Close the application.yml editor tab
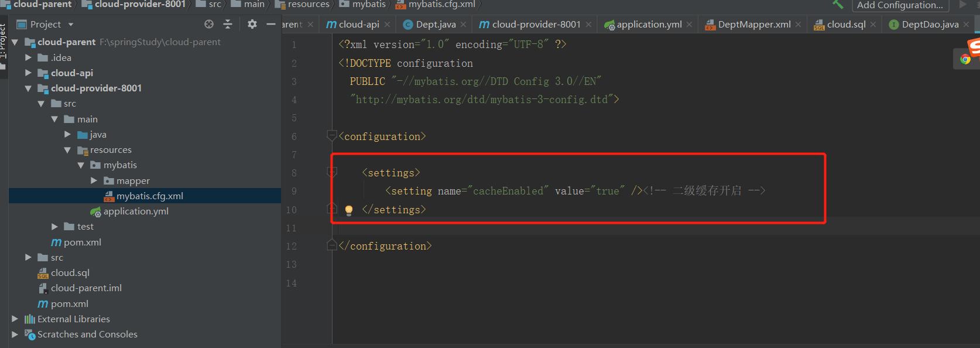Image resolution: width=980 pixels, height=348 pixels. click(x=689, y=25)
